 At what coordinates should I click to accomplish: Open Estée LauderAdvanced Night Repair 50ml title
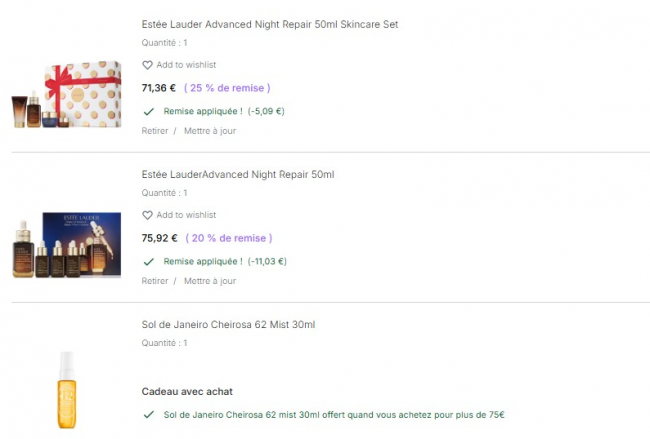coord(238,175)
